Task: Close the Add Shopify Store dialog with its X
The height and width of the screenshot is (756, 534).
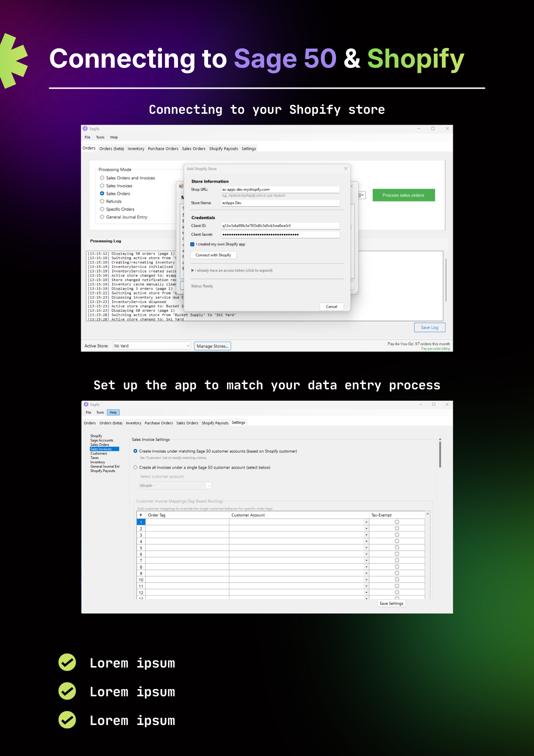Action: [346, 169]
